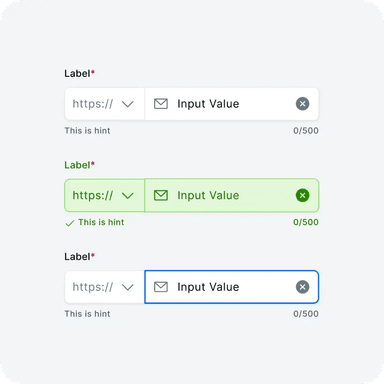
Task: Click the green checkmark icon beside the hint
Action: click(70, 223)
